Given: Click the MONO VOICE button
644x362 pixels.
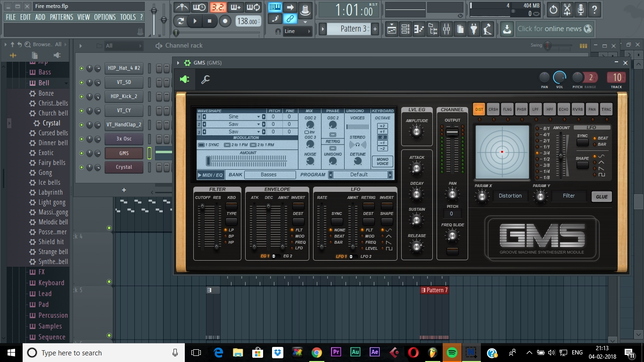Looking at the screenshot, I should tap(382, 161).
